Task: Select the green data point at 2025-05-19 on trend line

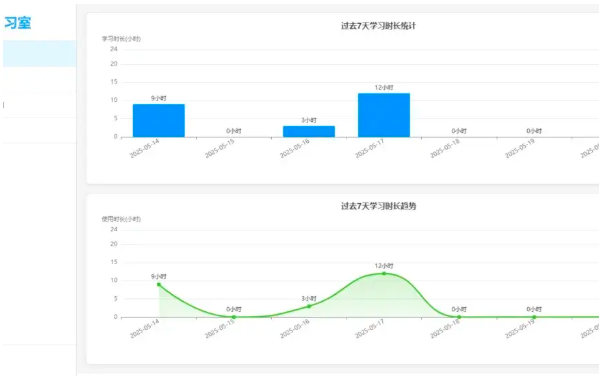Action: click(534, 317)
